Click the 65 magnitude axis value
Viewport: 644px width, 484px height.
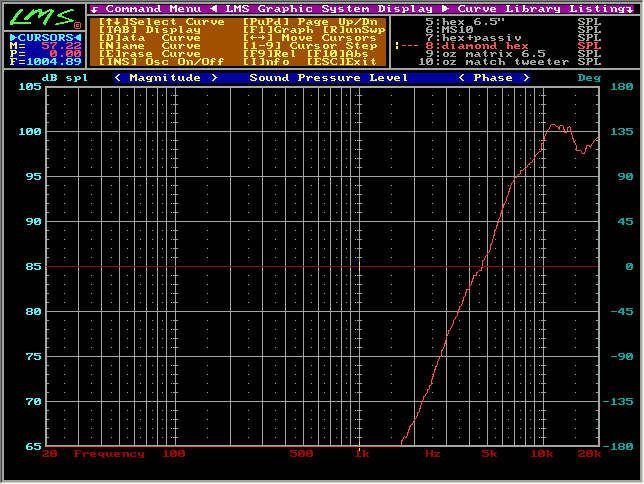point(34,447)
